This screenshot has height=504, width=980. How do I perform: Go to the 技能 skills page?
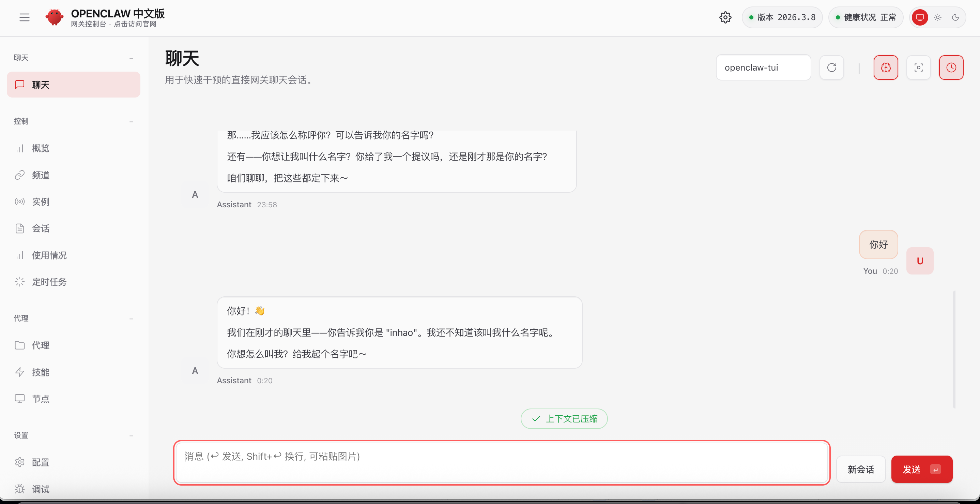[x=40, y=372]
